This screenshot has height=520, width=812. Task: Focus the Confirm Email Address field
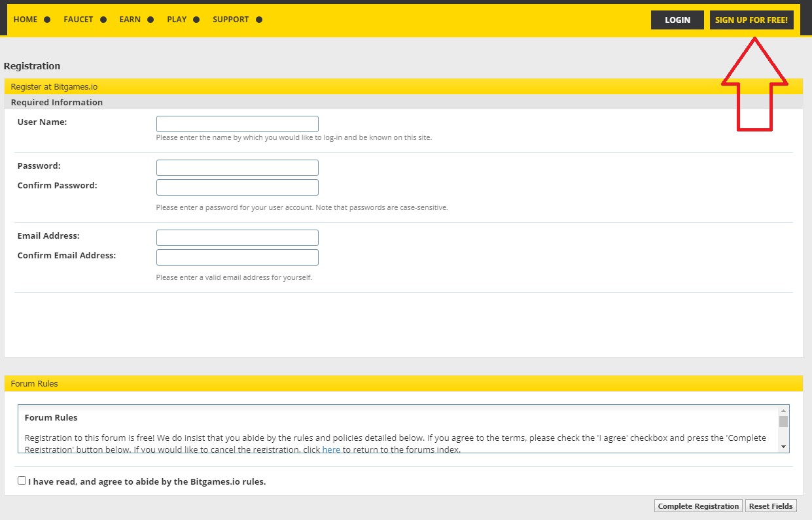[238, 258]
